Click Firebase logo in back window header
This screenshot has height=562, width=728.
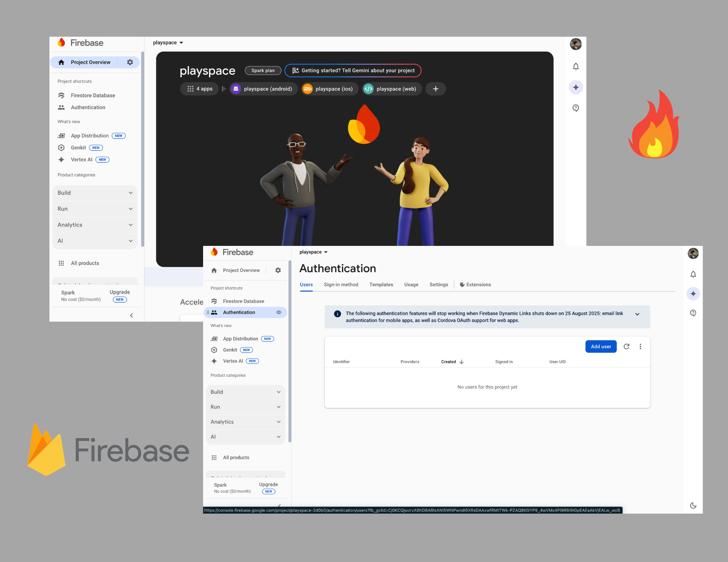(80, 43)
